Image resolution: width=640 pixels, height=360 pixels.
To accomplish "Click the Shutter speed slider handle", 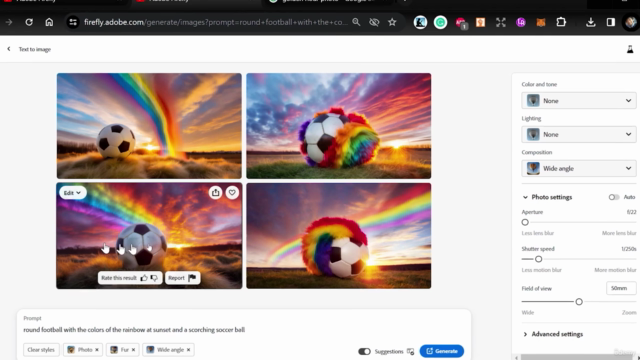I will pyautogui.click(x=538, y=259).
